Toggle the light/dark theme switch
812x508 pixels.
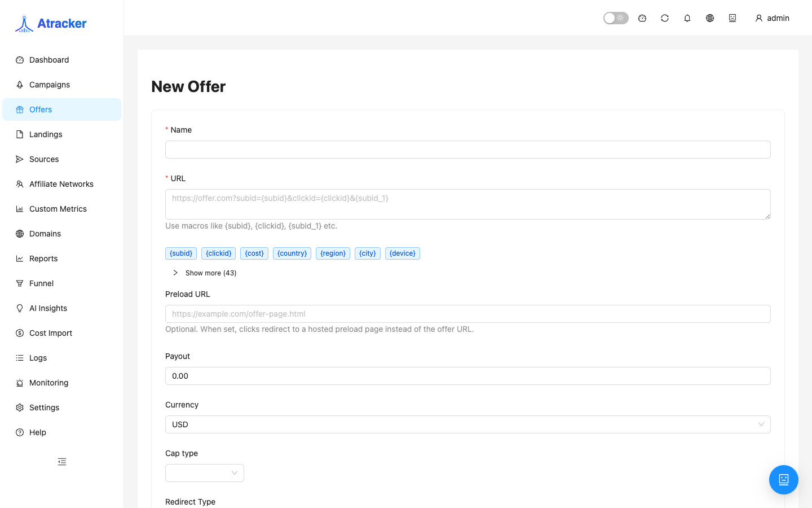click(616, 18)
